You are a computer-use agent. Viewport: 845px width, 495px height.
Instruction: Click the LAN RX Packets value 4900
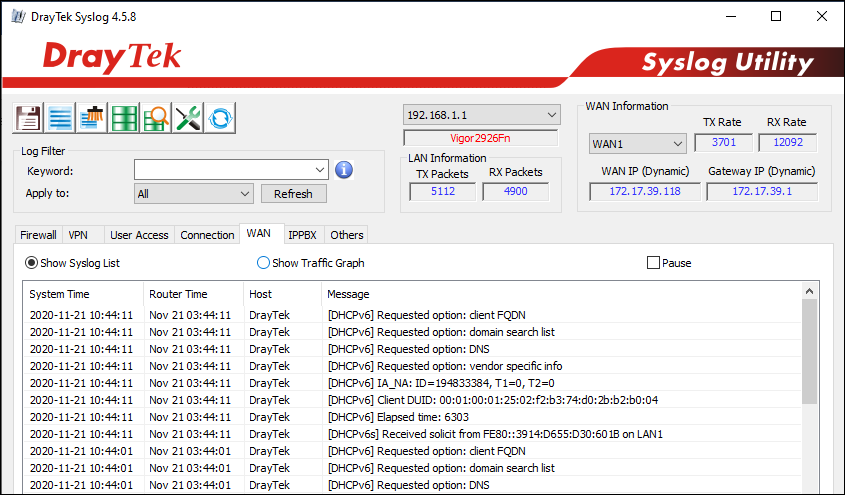pyautogui.click(x=516, y=191)
